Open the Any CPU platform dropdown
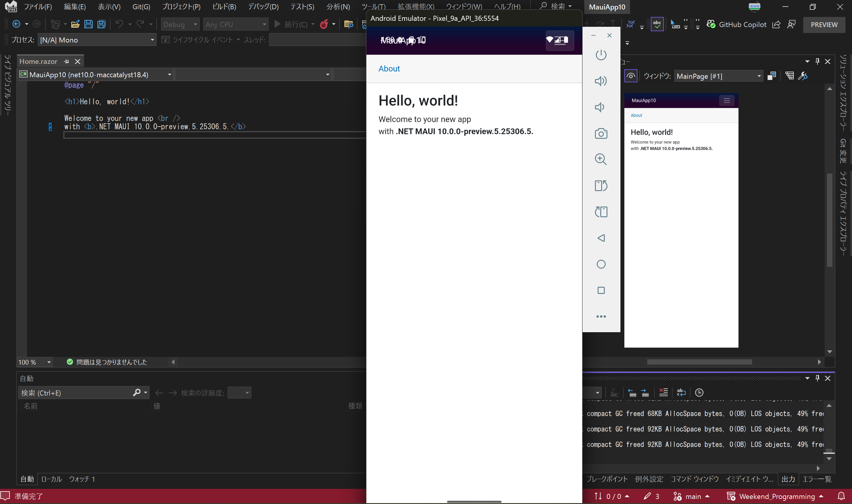Image resolution: width=852 pixels, height=504 pixels. pyautogui.click(x=236, y=24)
